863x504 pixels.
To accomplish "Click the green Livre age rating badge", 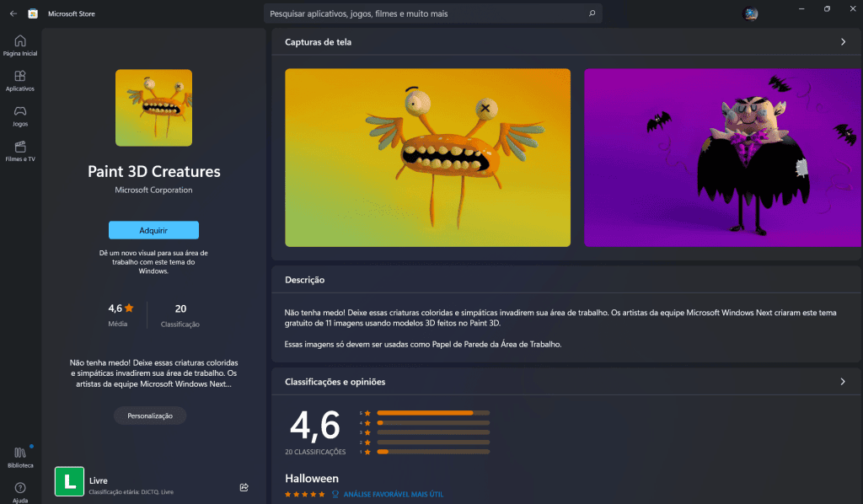I will (x=69, y=481).
